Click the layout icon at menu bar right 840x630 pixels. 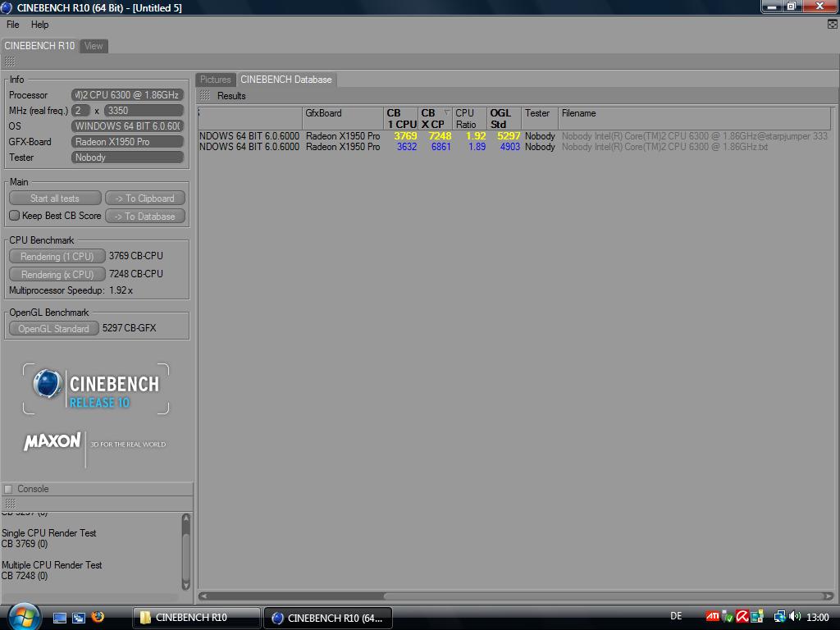(x=832, y=24)
